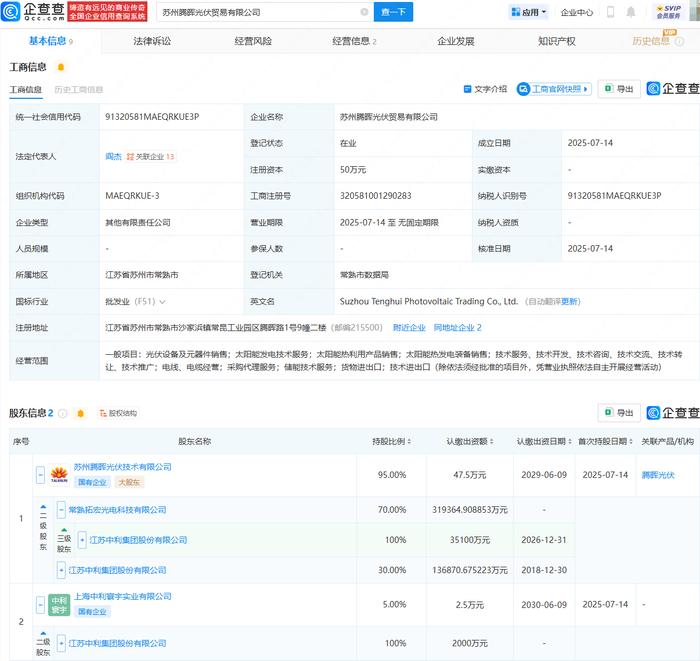Open the 经营风险 tab
Screen dimensions: 700x661
253,41
